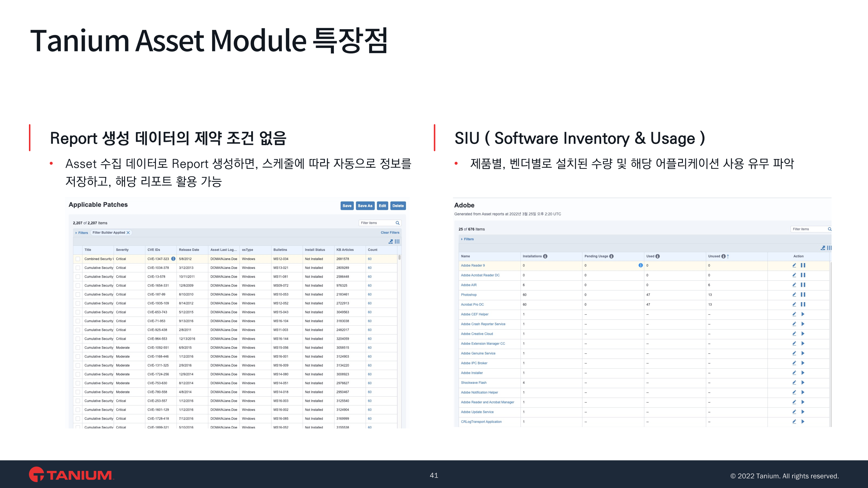Click search icon in Applicable Patches filter
Image resolution: width=868 pixels, height=488 pixels.
398,223
